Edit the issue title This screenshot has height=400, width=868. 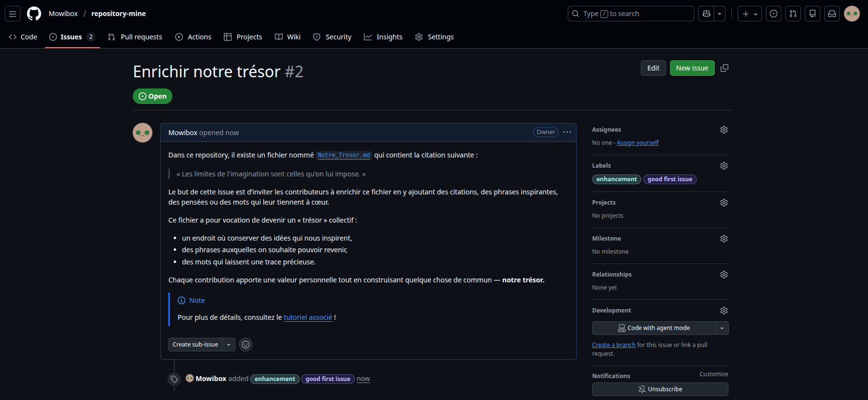(653, 68)
